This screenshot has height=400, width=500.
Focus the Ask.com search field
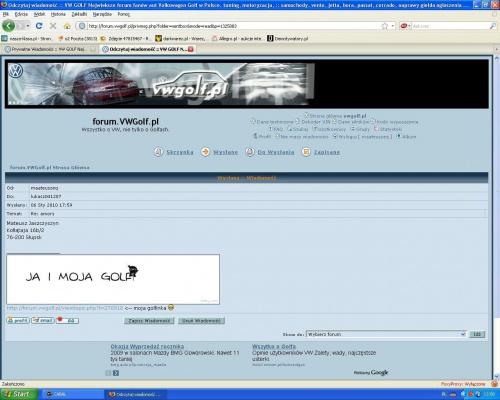click(x=450, y=26)
